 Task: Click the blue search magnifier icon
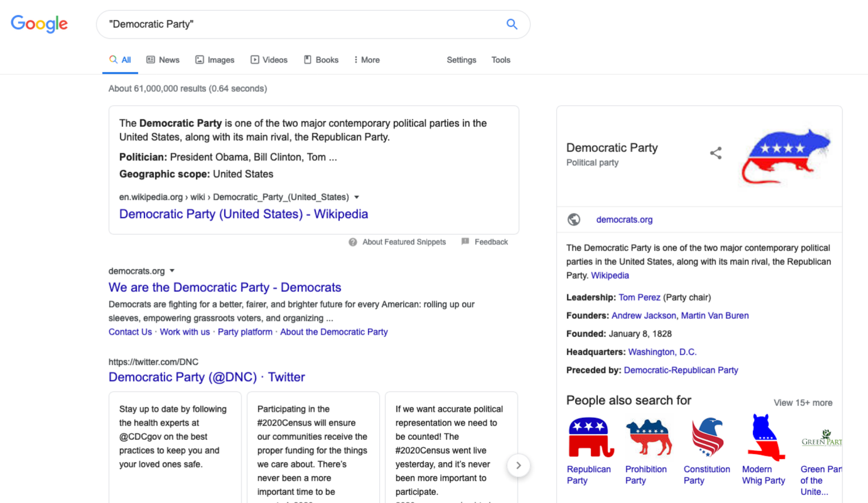(512, 24)
